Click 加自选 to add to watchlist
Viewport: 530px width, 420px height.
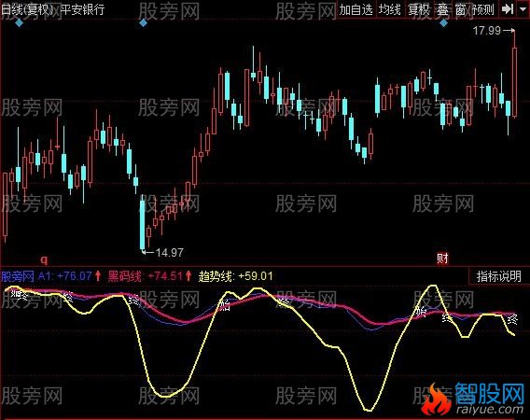[x=356, y=9]
